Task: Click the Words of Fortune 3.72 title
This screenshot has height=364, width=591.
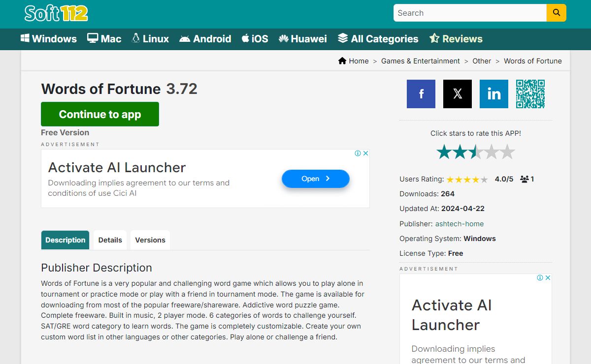Action: pos(119,89)
